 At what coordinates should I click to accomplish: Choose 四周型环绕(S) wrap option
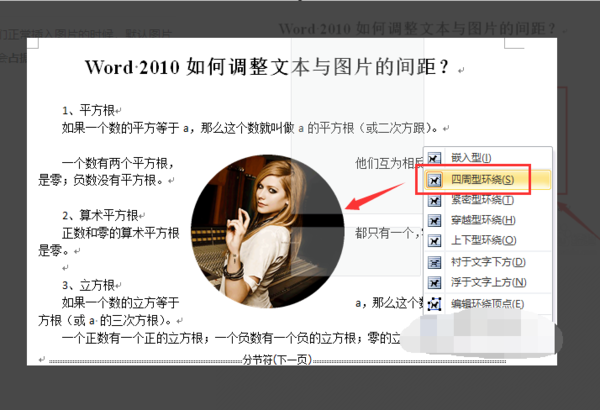[488, 180]
